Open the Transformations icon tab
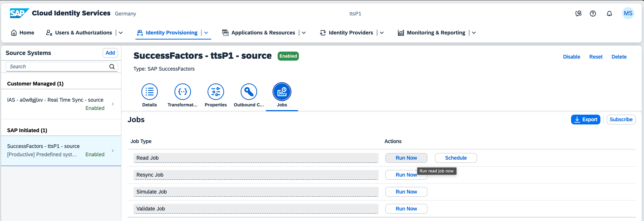 coord(183,92)
